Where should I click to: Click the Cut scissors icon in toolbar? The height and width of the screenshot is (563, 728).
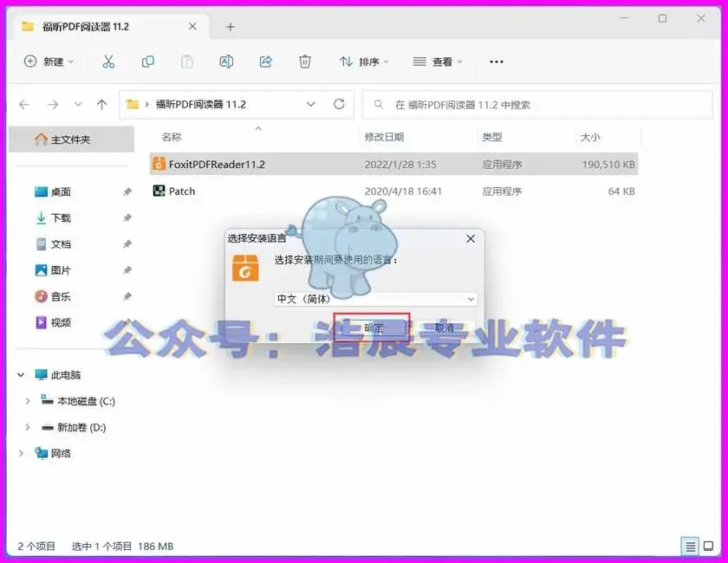click(x=108, y=61)
